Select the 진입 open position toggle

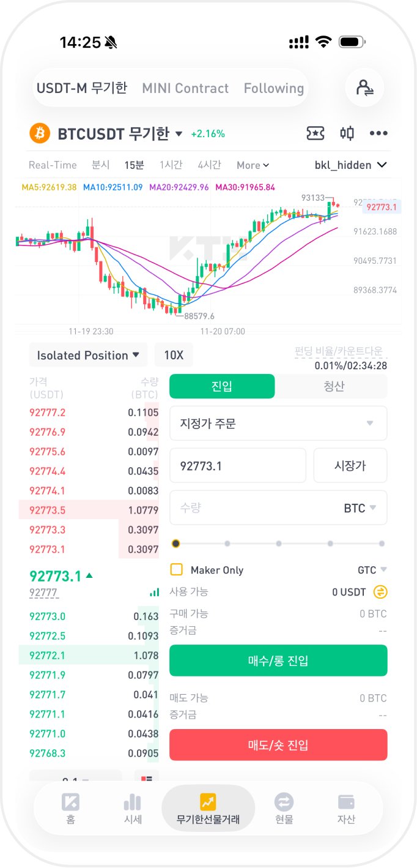point(222,386)
